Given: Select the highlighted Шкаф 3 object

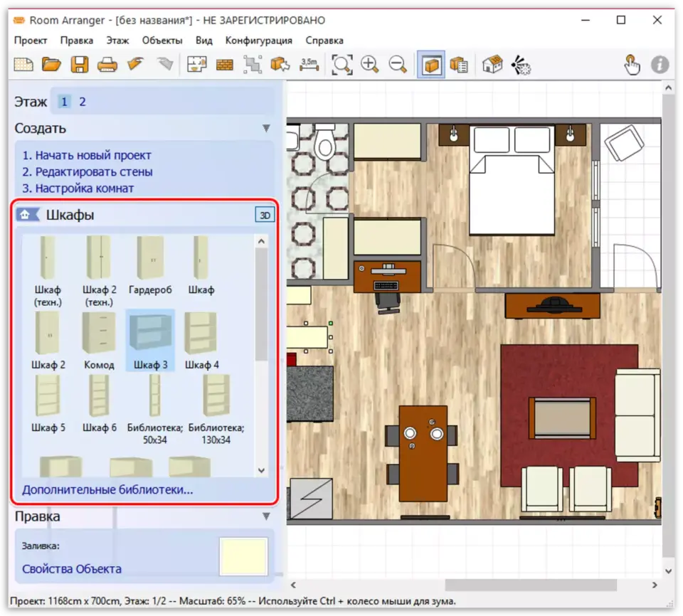Looking at the screenshot, I should point(150,340).
